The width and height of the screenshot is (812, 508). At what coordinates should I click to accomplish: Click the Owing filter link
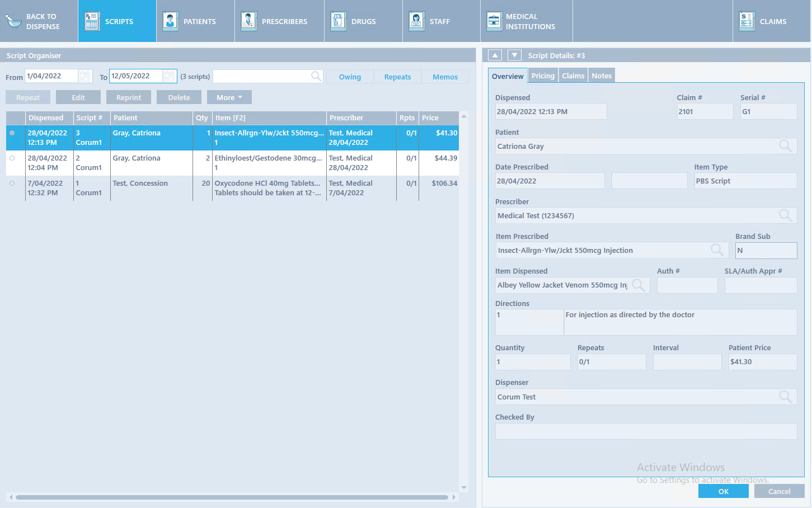coord(350,77)
